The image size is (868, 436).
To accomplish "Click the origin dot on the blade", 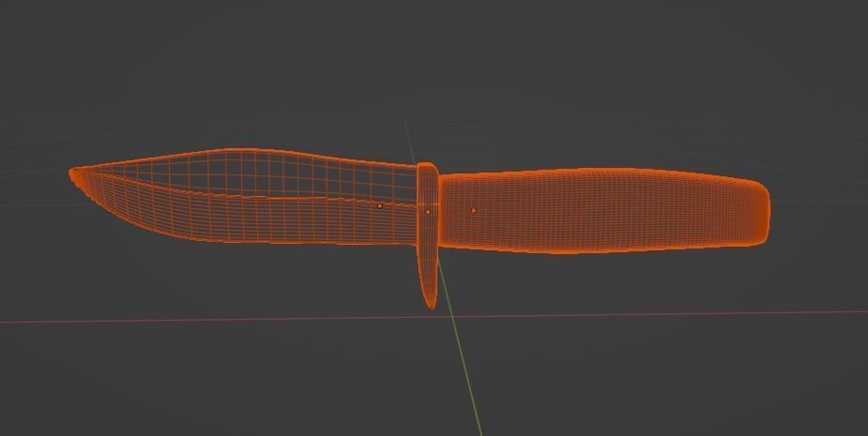I will 380,206.
